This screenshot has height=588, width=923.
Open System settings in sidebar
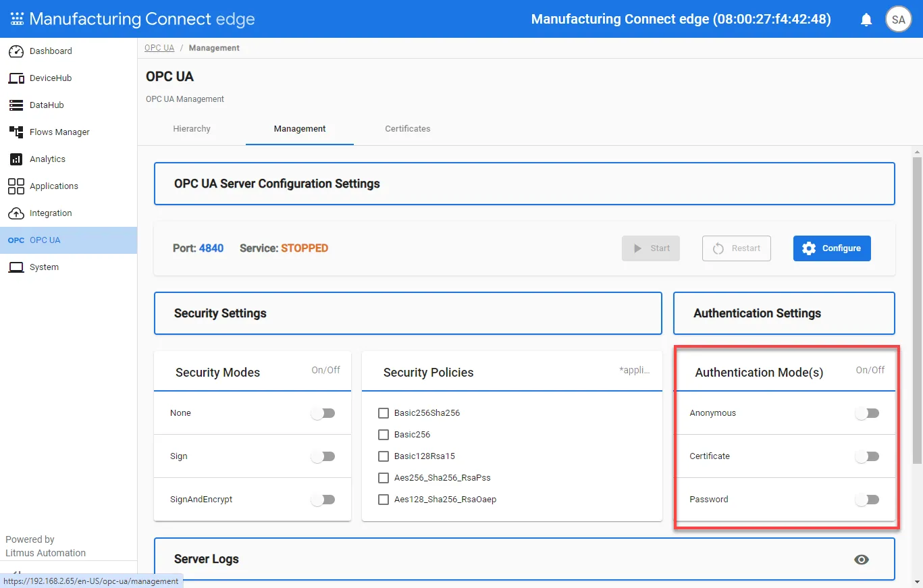coord(68,267)
